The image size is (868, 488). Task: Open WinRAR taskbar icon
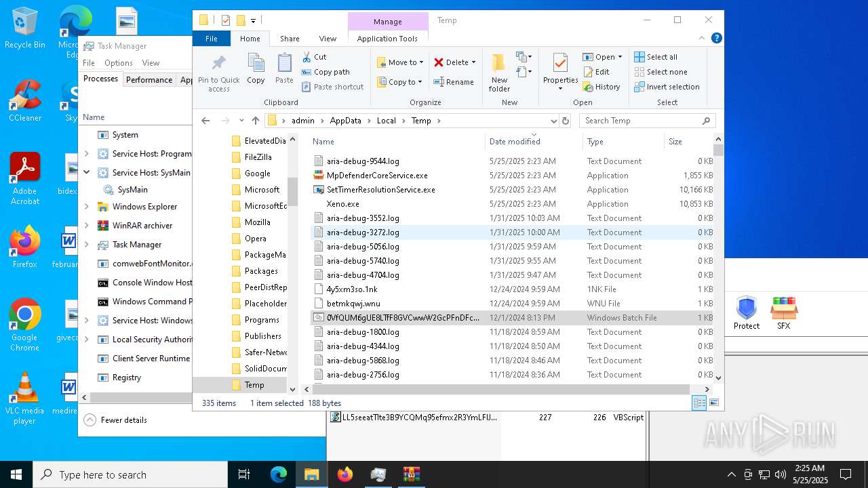(412, 474)
